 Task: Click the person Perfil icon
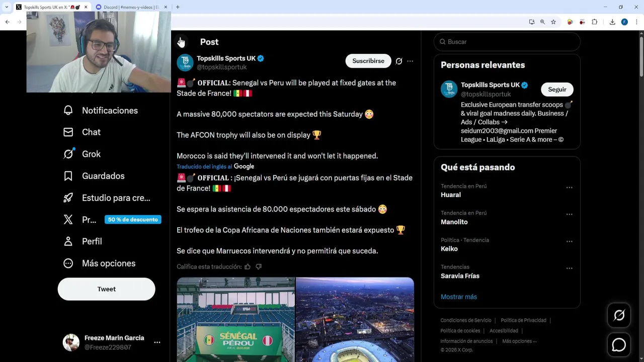(68, 241)
